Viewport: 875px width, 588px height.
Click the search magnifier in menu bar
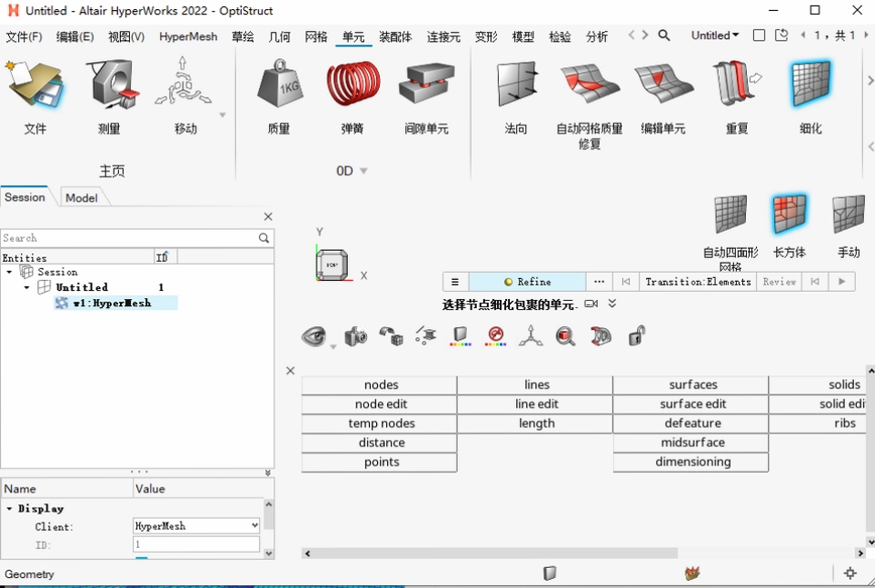664,35
